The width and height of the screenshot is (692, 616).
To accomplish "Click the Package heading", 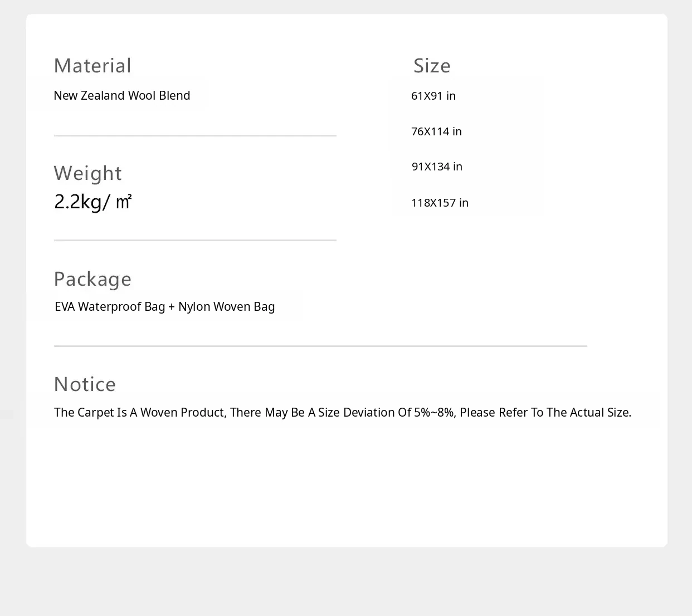I will 92,279.
